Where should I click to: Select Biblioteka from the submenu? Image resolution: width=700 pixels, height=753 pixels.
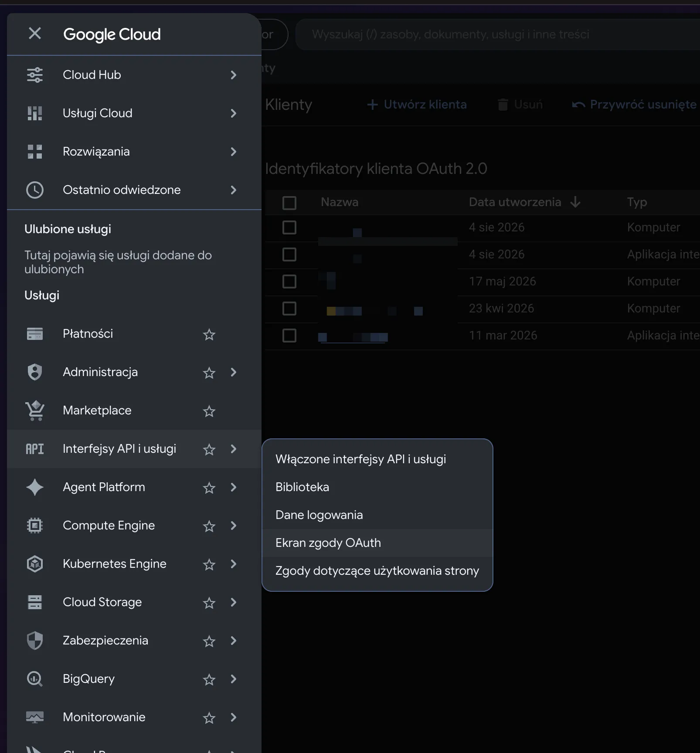[x=377, y=487]
